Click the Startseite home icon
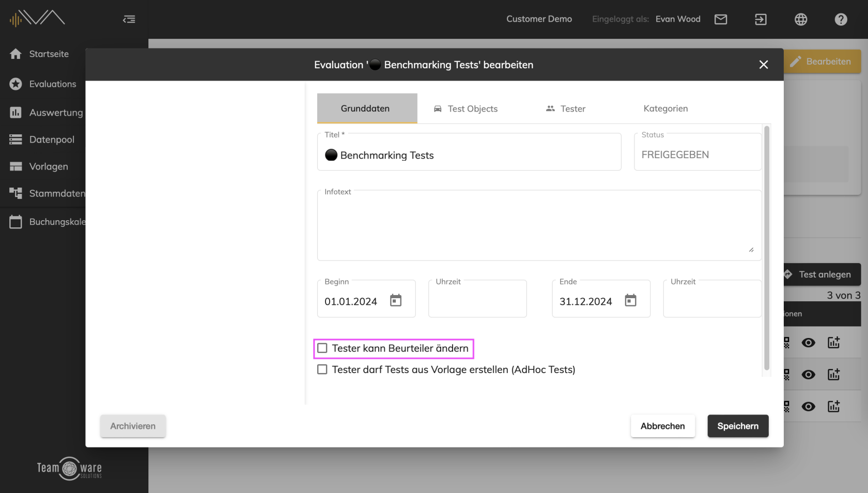 (16, 54)
